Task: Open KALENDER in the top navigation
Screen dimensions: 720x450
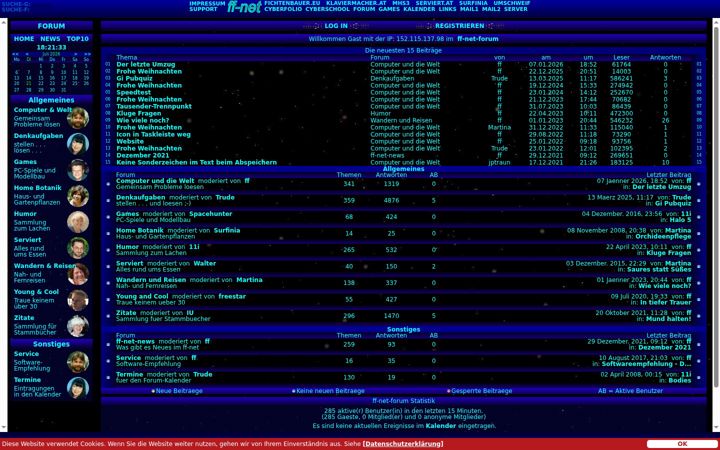Action: pyautogui.click(x=419, y=9)
